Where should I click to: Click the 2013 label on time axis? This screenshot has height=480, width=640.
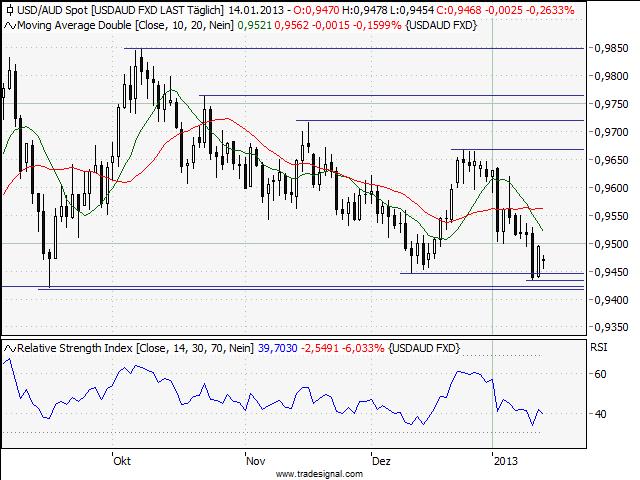point(508,461)
